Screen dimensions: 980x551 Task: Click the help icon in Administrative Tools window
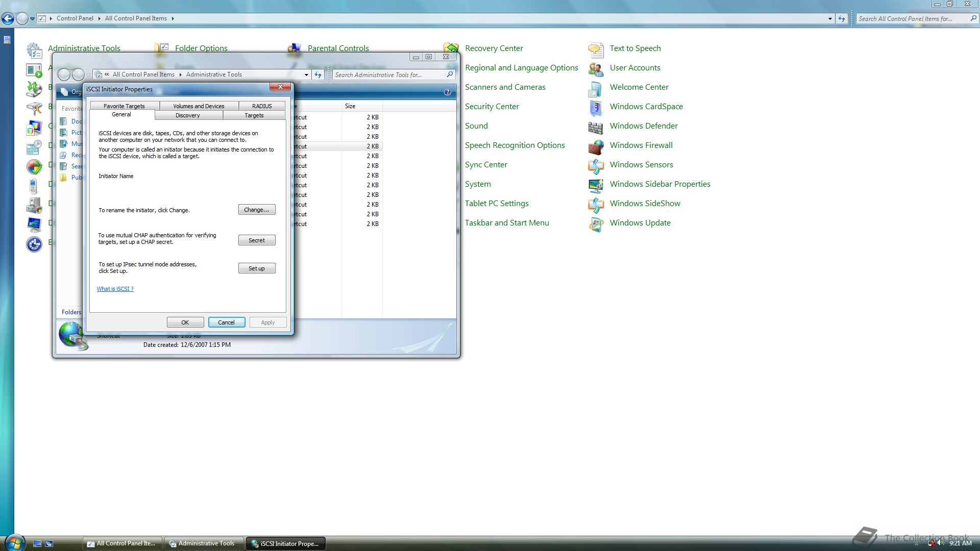pos(448,92)
